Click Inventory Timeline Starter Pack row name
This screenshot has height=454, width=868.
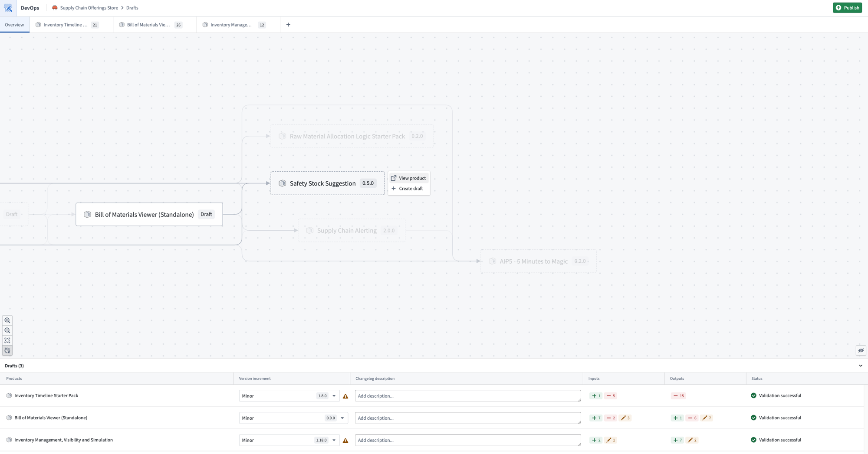pyautogui.click(x=46, y=395)
